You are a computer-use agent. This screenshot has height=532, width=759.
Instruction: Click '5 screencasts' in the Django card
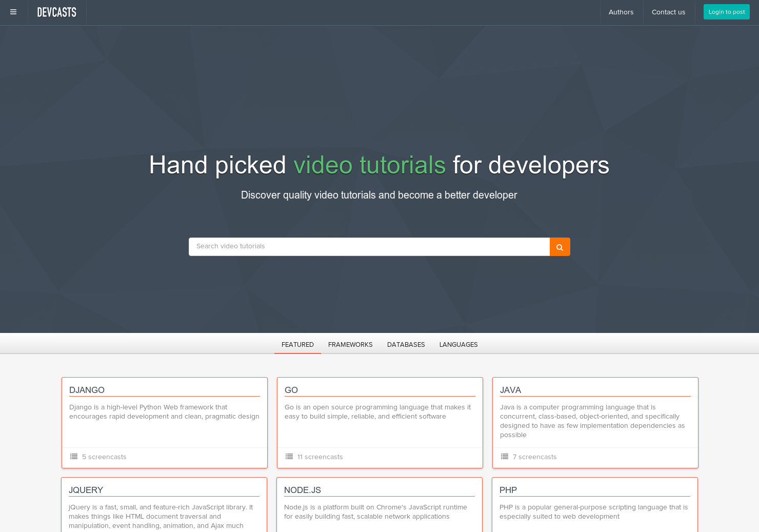(x=104, y=457)
